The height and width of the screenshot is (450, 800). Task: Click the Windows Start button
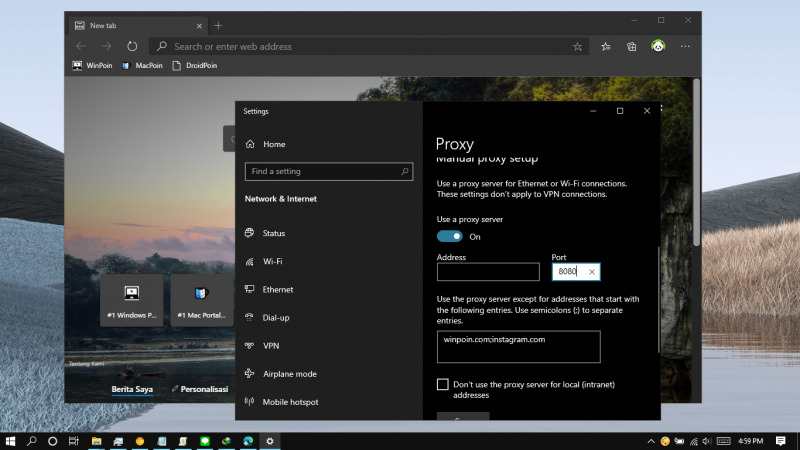[11, 440]
